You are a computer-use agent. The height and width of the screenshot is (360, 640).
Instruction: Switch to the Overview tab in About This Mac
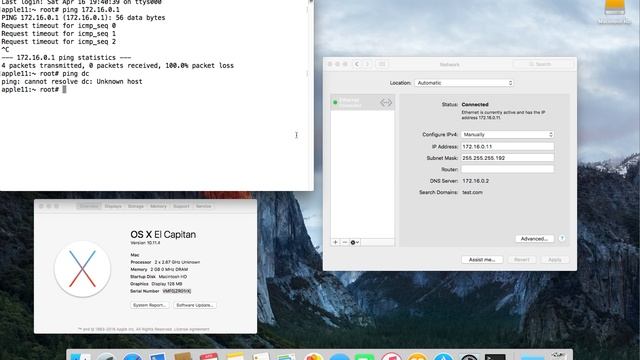point(89,206)
